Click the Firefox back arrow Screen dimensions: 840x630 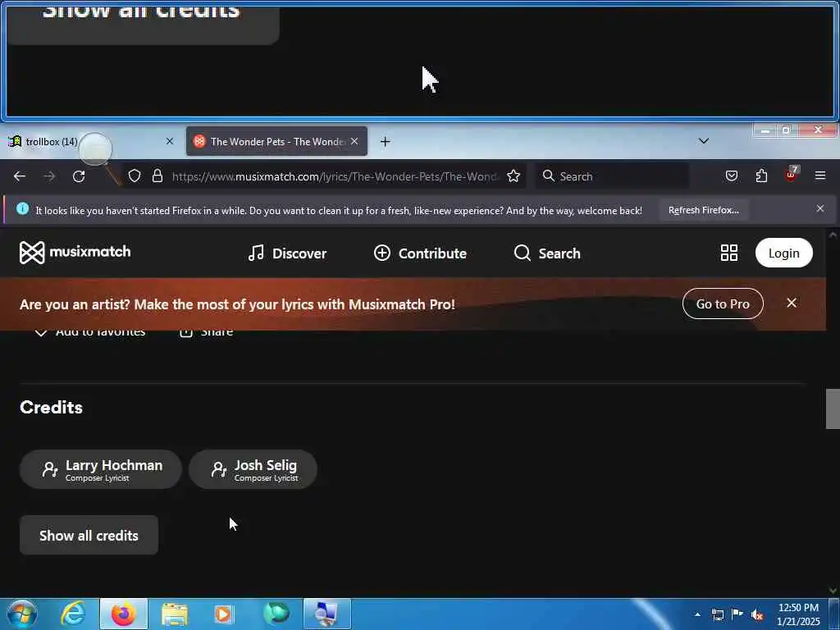[20, 176]
